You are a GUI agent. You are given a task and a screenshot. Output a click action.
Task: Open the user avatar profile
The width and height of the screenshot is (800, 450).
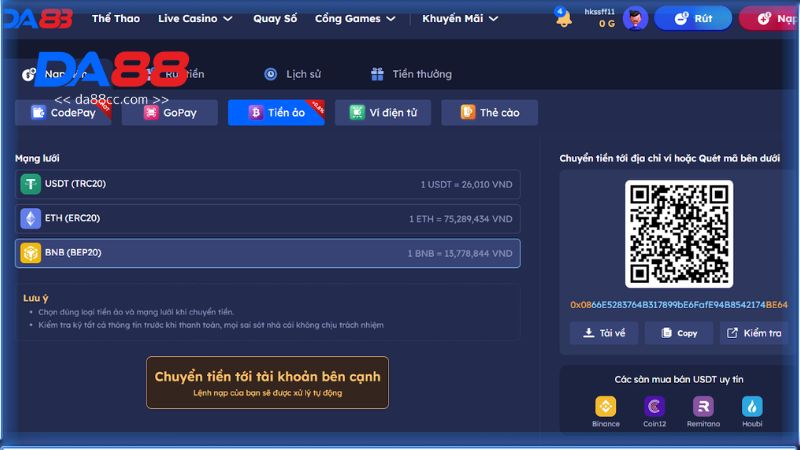point(635,19)
